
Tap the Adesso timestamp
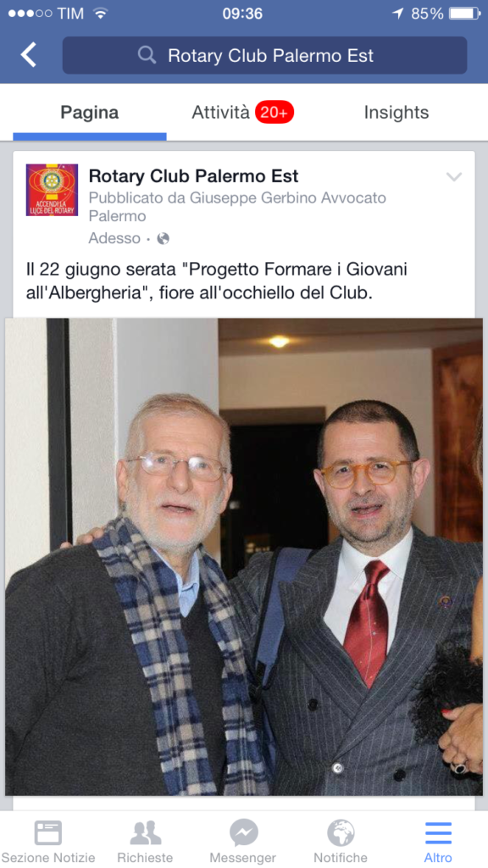click(x=114, y=238)
